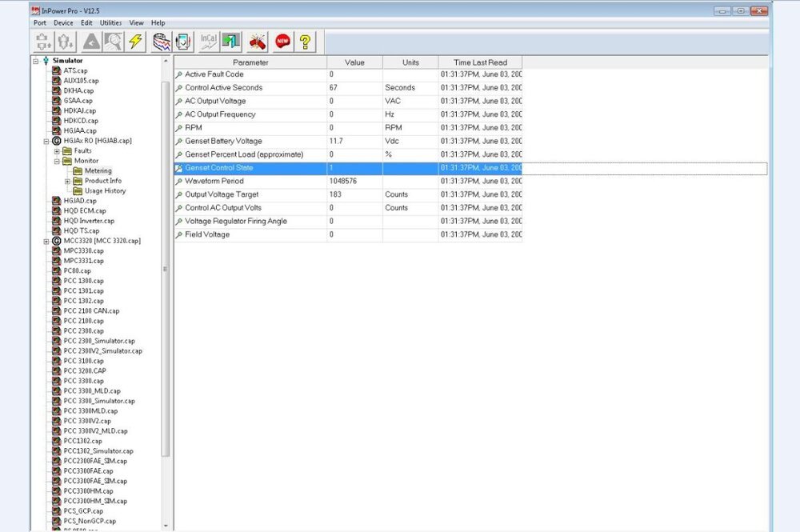The image size is (800, 532).
Task: Expand the MCC3320 device node
Action: tap(46, 241)
